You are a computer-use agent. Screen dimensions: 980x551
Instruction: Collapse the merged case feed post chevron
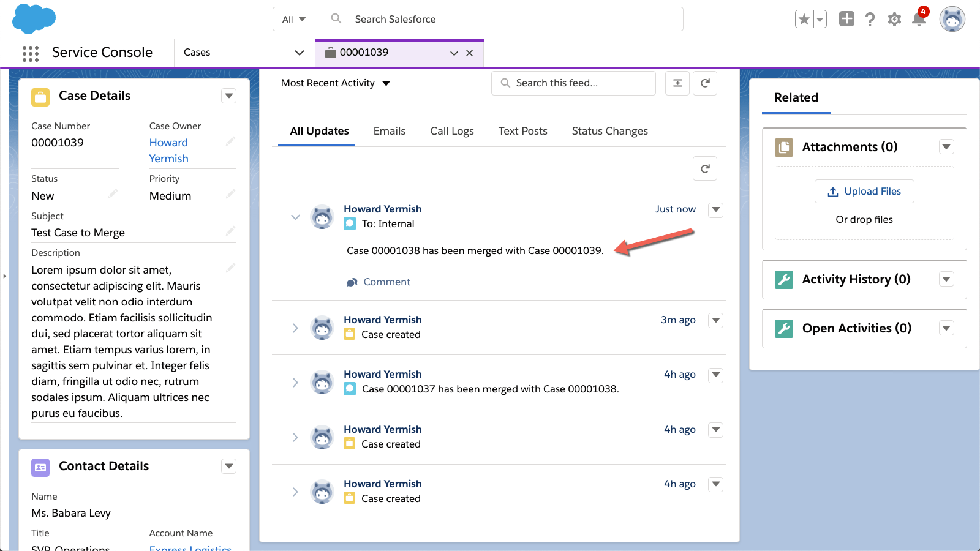(x=295, y=217)
